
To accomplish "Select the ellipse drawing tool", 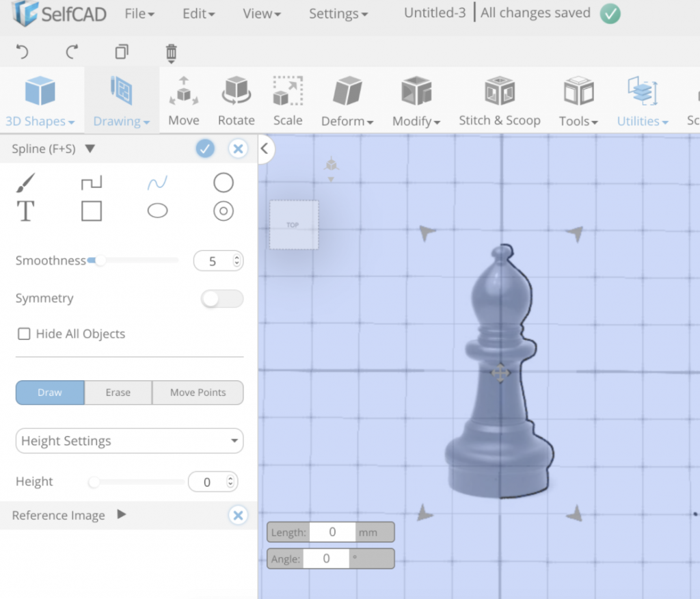I will [x=157, y=211].
